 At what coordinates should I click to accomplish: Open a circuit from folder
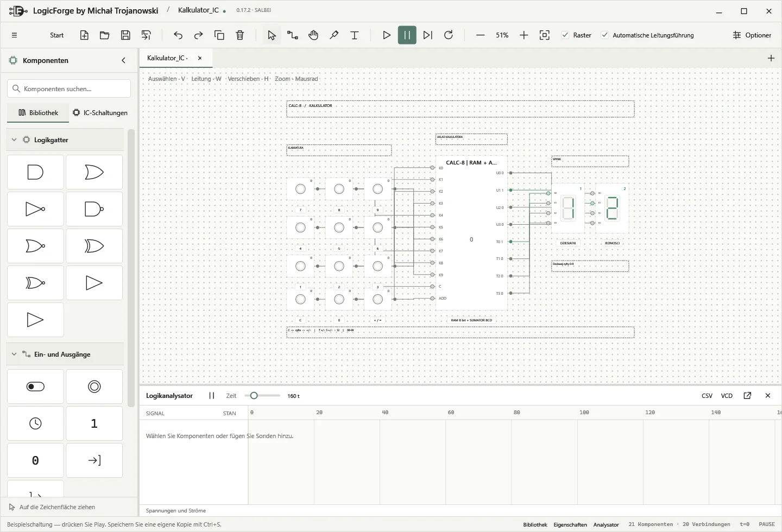click(105, 35)
